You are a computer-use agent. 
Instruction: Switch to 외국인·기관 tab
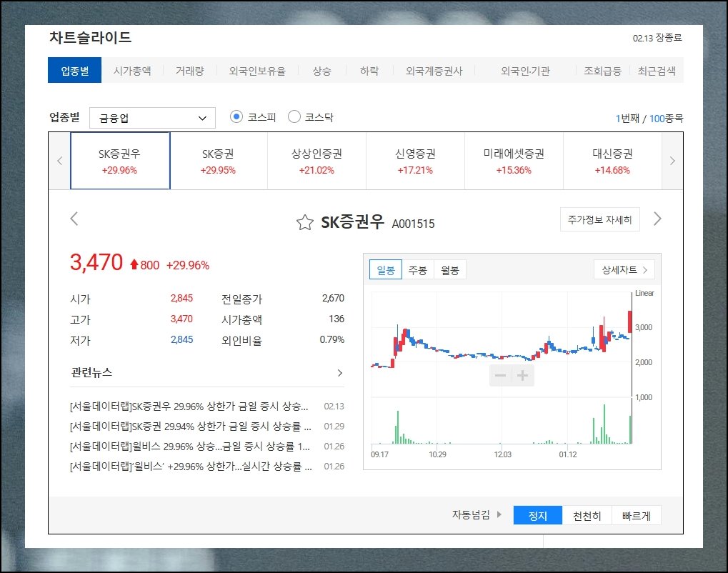(525, 71)
